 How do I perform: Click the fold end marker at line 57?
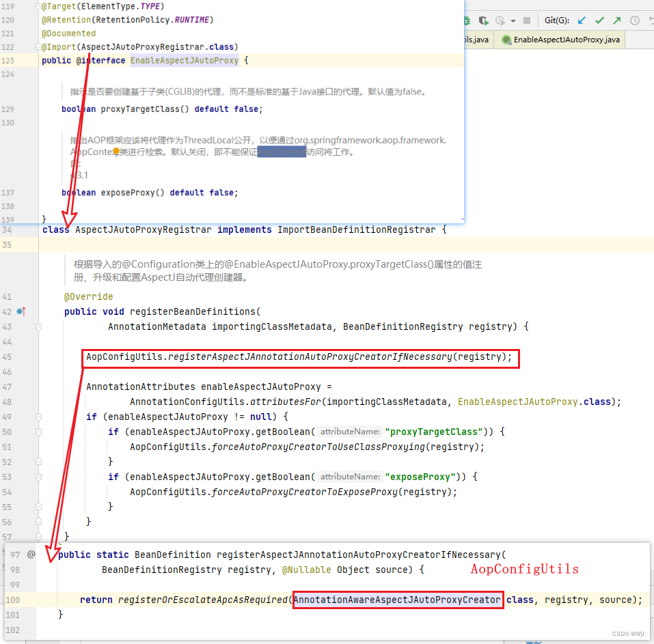[x=38, y=537]
